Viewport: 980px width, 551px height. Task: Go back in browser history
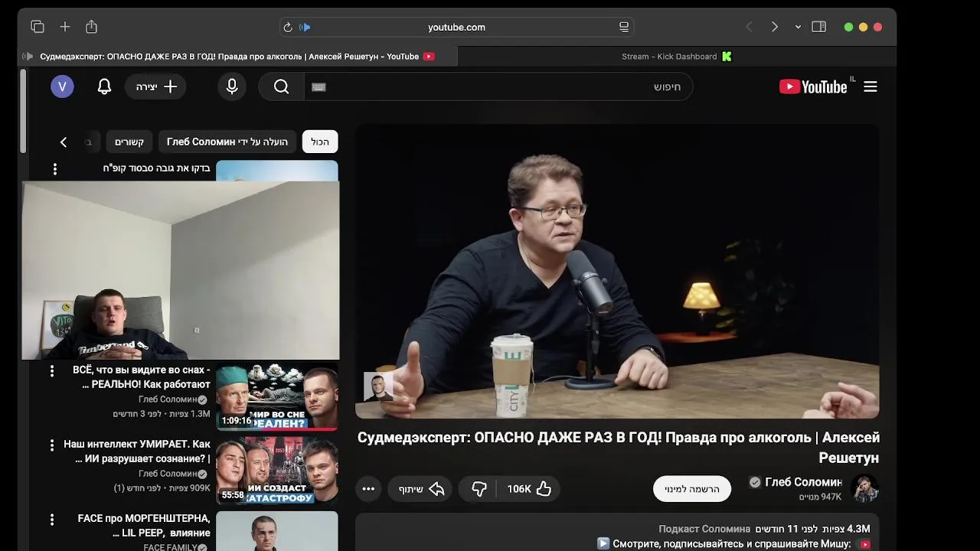click(x=750, y=27)
